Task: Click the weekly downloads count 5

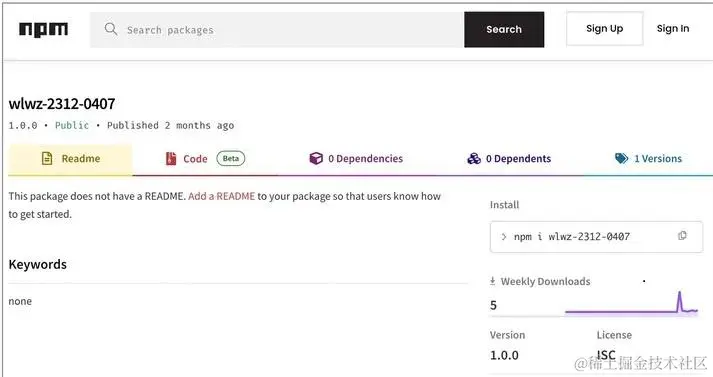Action: coord(493,305)
